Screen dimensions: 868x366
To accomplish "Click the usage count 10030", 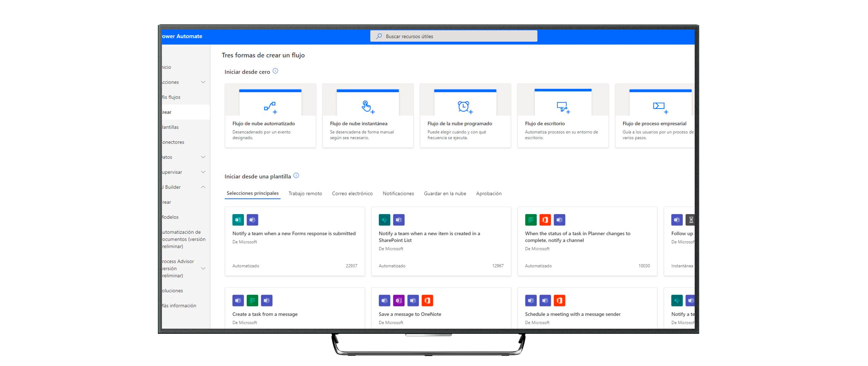I will click(x=644, y=266).
